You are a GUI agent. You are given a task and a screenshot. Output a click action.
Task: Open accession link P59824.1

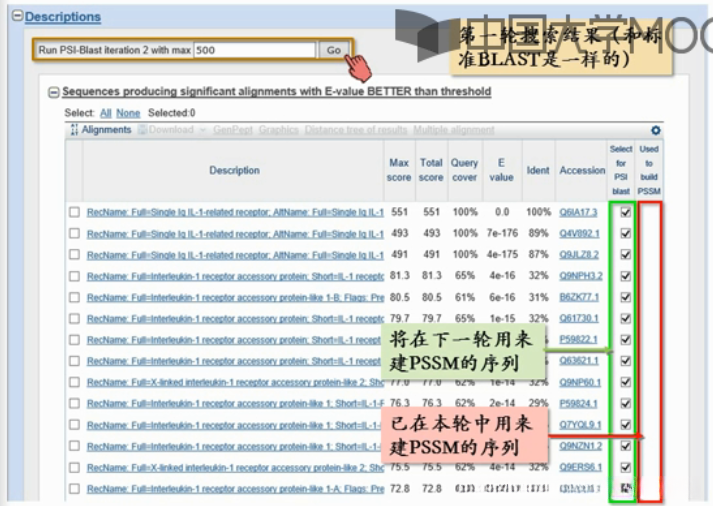click(x=578, y=403)
